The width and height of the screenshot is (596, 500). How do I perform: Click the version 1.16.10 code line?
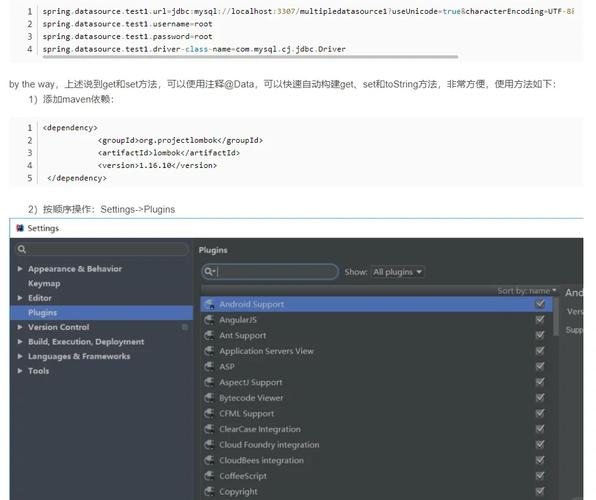(x=157, y=165)
